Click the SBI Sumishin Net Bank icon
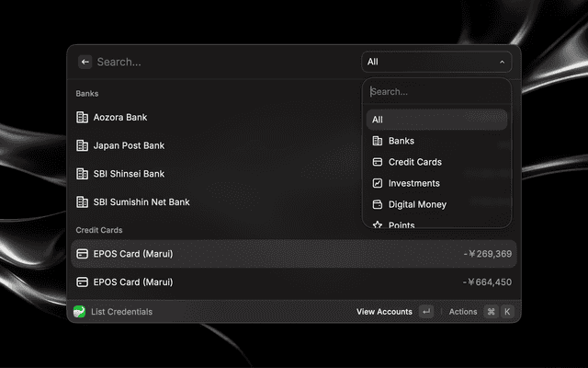 (x=83, y=201)
